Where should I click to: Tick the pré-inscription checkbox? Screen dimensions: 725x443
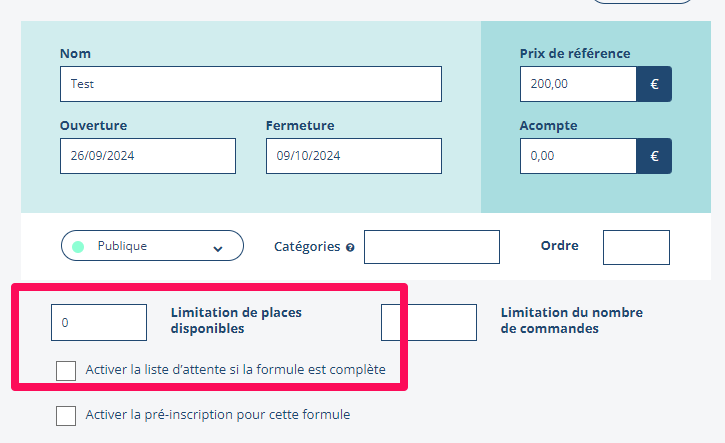point(66,415)
